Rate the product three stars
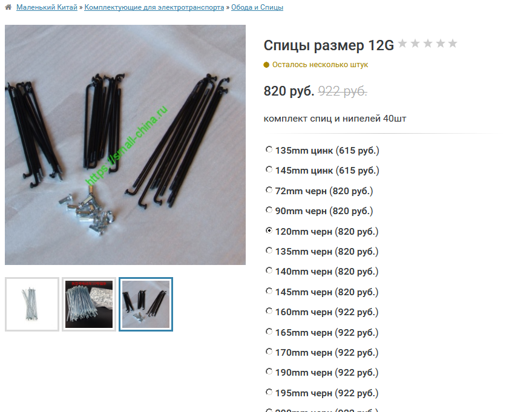The image size is (532, 412). (x=428, y=44)
